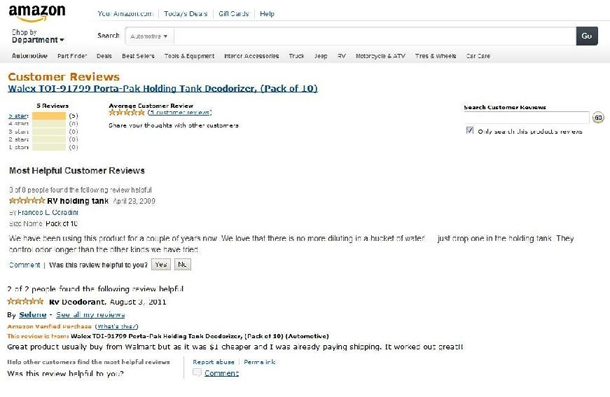Open the Today's Deals page
Image resolution: width=610 pixels, height=397 pixels.
[186, 14]
